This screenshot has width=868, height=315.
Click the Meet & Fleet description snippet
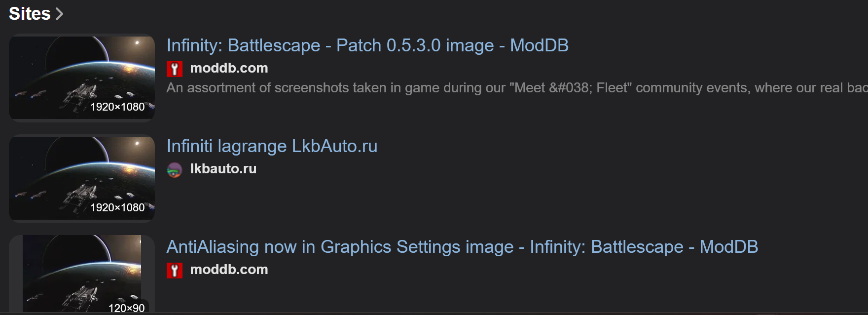[517, 88]
